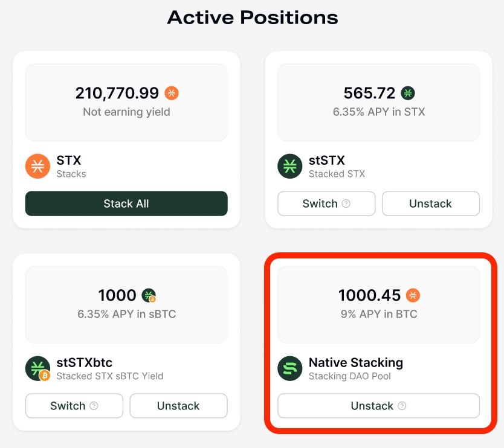Click the 210,770.99 STX balance amount
This screenshot has height=448, width=504.
[x=117, y=93]
